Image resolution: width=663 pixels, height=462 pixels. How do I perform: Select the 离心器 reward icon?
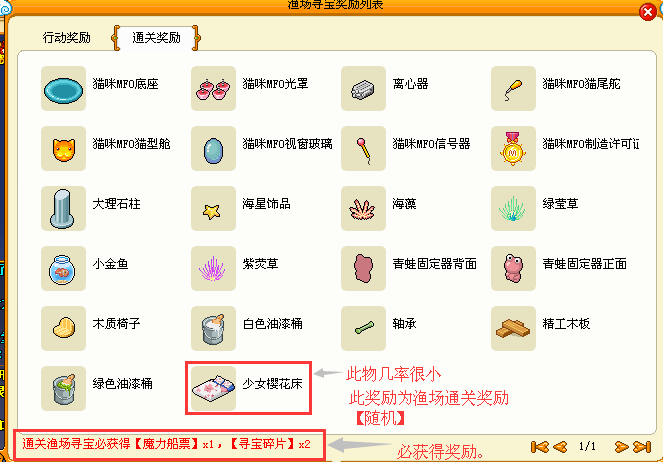pos(363,89)
